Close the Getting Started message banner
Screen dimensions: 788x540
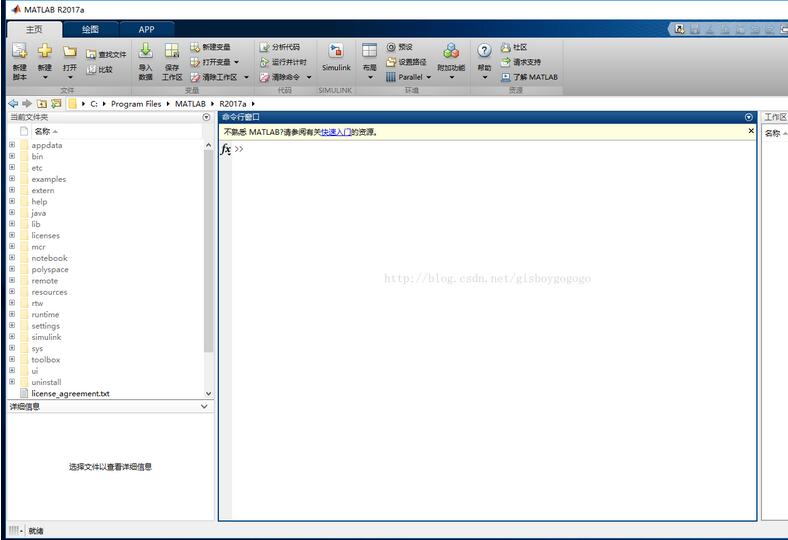click(x=751, y=131)
